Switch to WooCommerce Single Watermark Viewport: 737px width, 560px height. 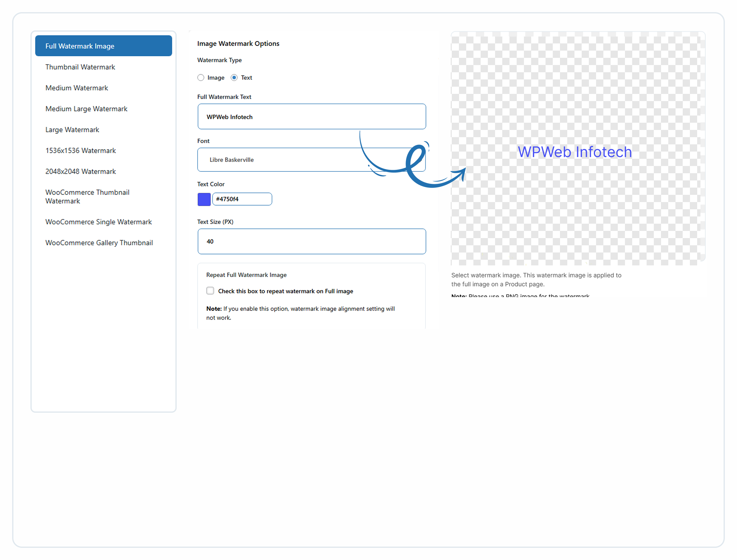point(98,222)
